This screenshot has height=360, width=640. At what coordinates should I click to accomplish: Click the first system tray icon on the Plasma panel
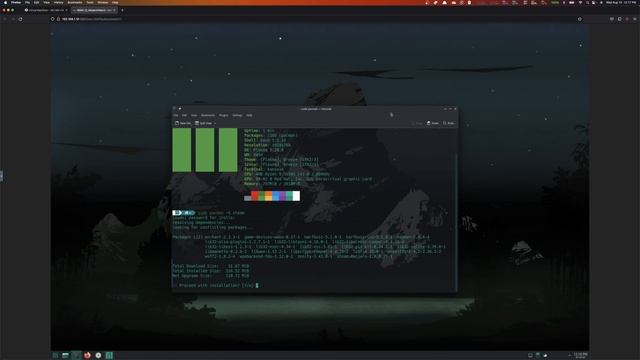click(x=530, y=356)
